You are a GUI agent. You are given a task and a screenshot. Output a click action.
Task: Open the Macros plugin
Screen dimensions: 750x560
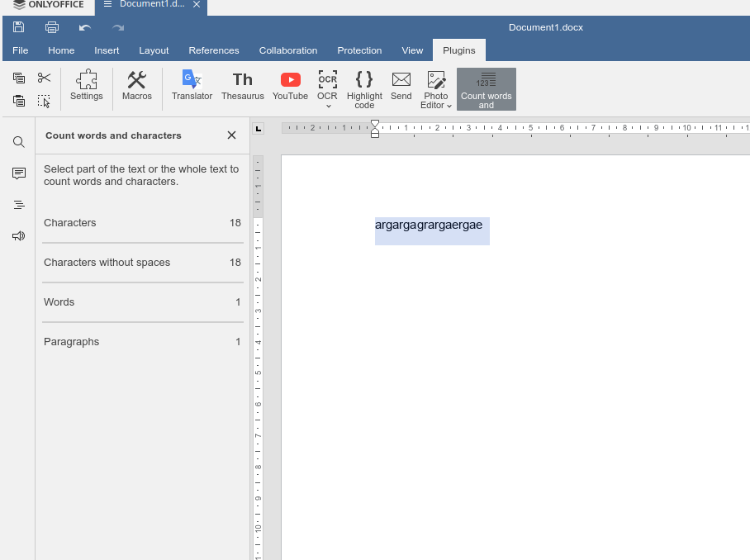[x=137, y=87]
